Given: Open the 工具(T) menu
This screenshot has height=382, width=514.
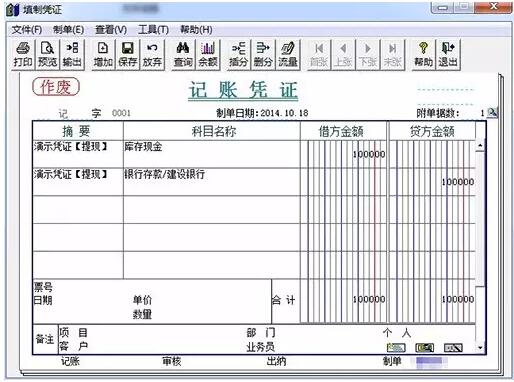Looking at the screenshot, I should [x=153, y=30].
